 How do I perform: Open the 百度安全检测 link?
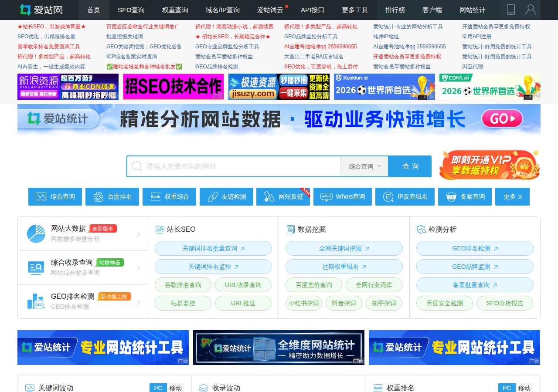tap(445, 303)
